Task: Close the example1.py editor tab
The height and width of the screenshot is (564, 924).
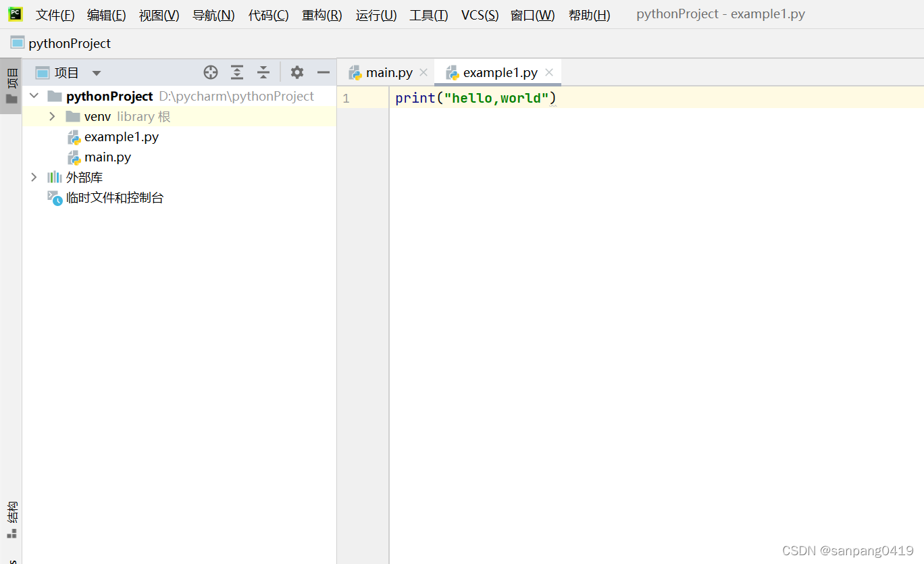Action: point(549,72)
